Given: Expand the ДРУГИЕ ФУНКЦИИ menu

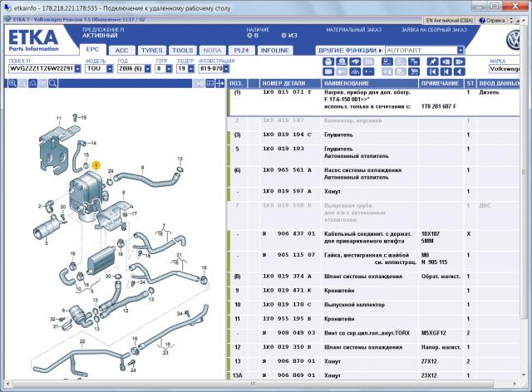Looking at the screenshot, I should (x=350, y=50).
